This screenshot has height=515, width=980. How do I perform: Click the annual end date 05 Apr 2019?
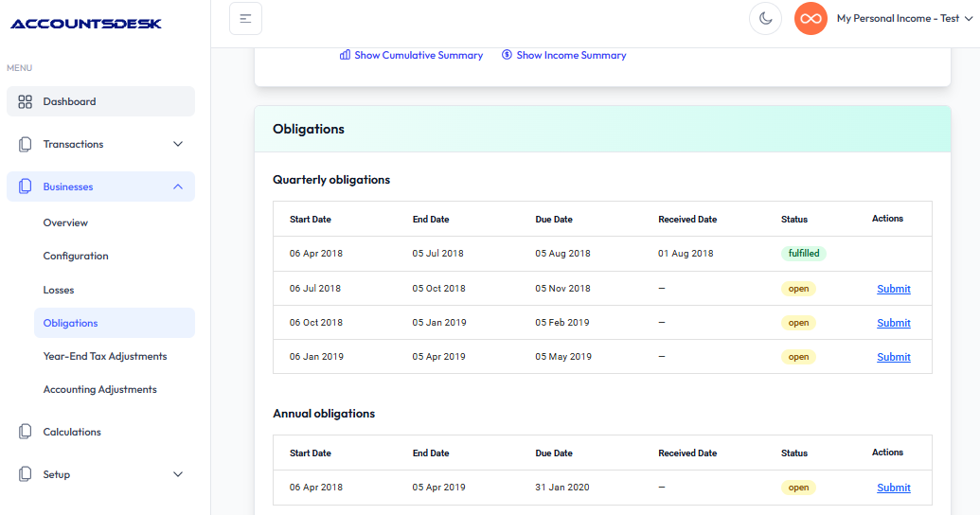438,488
